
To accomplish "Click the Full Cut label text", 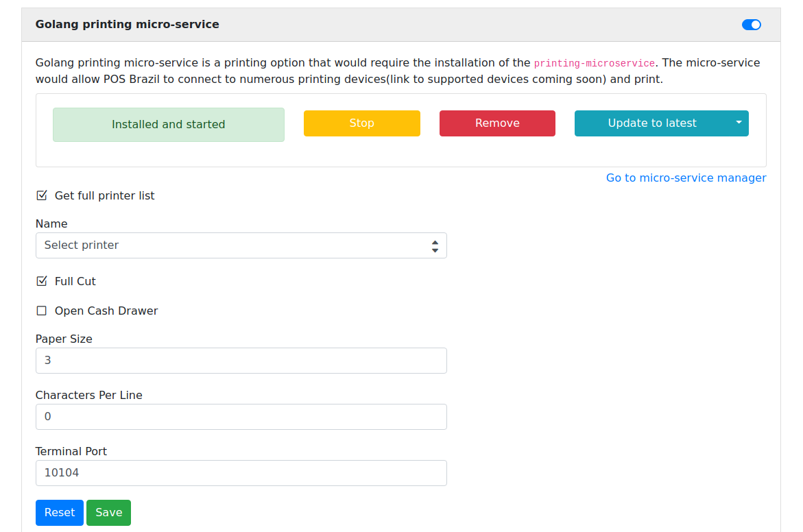I will (x=75, y=281).
